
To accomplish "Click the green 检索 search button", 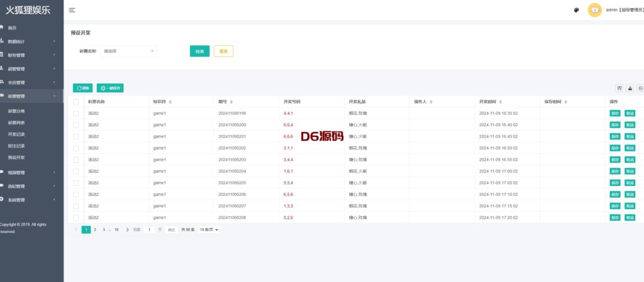I will 199,52.
